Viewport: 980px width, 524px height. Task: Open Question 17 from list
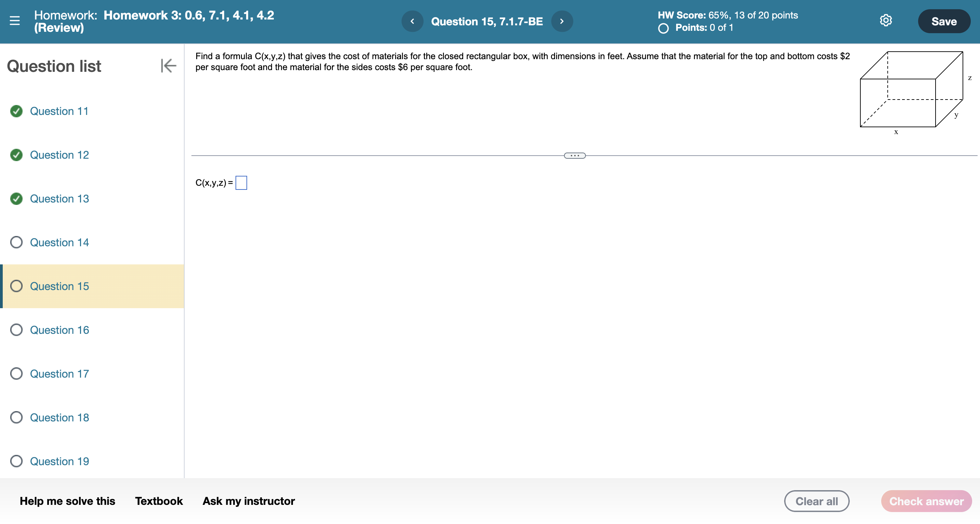59,374
